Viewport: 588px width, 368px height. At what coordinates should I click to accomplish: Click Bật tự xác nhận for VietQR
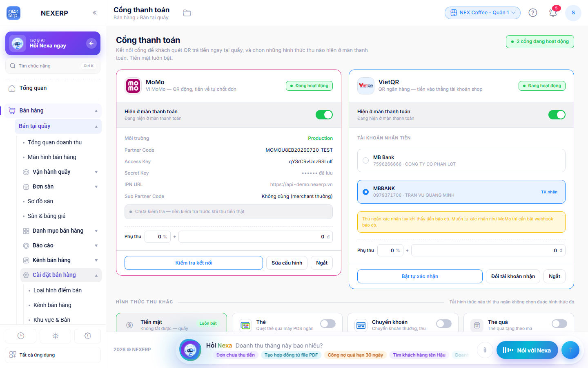coord(420,276)
